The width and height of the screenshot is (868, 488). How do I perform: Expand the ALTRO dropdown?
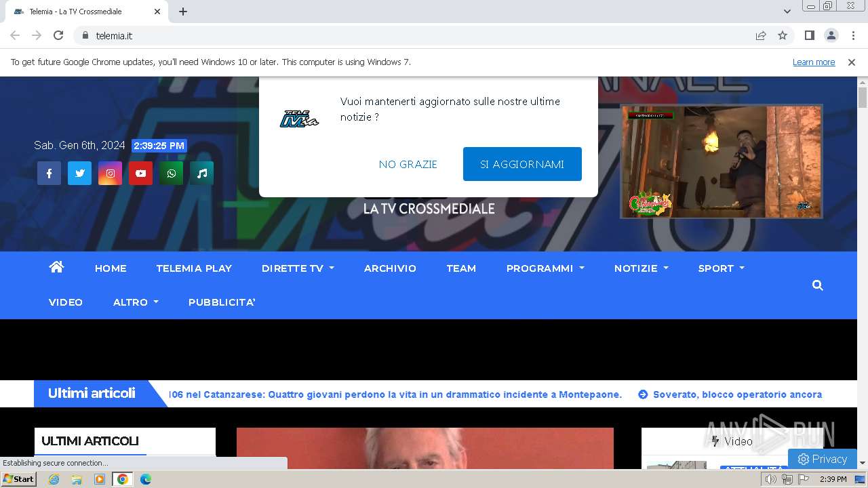tap(136, 302)
